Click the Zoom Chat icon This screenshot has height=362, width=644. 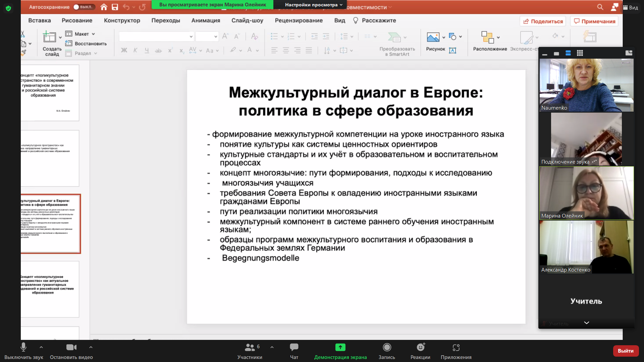[294, 348]
